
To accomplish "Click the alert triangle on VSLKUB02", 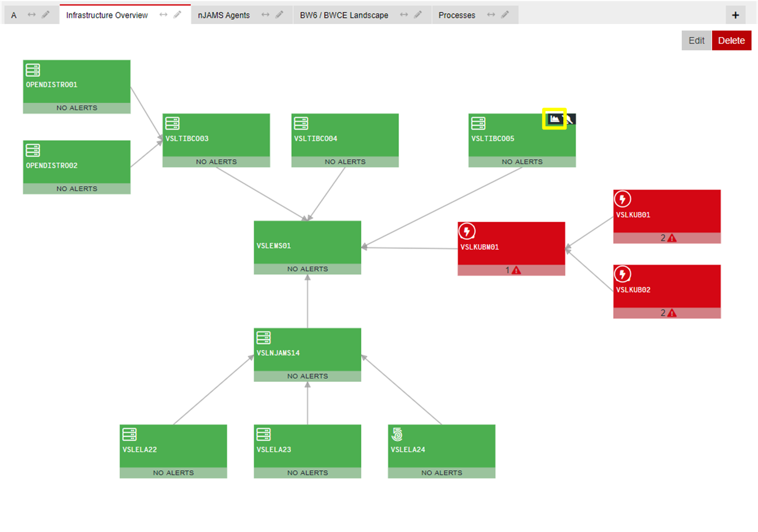I will point(672,313).
